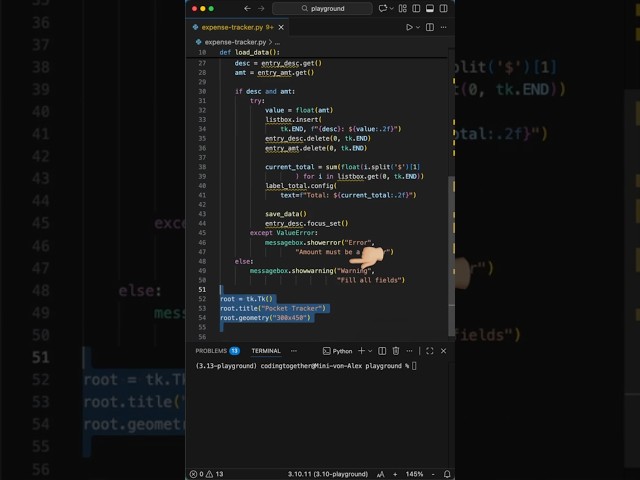Image resolution: width=640 pixels, height=480 pixels.
Task: Click the 'save_data()' code line
Action: point(286,214)
